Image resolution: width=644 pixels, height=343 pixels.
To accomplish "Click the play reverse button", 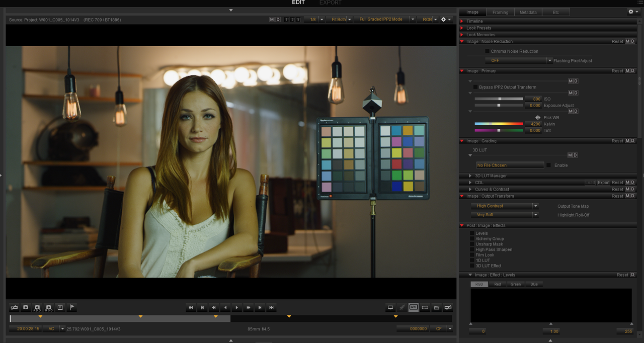I will point(225,307).
